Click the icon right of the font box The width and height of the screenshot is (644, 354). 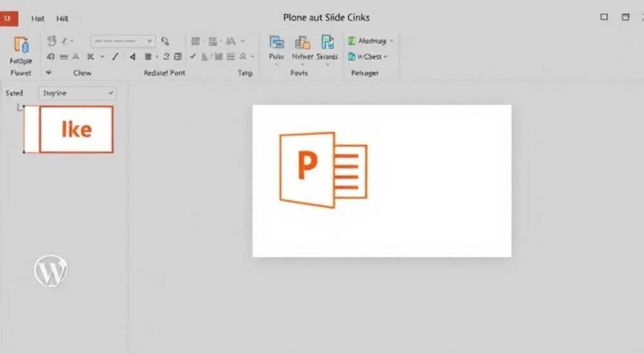(x=165, y=41)
